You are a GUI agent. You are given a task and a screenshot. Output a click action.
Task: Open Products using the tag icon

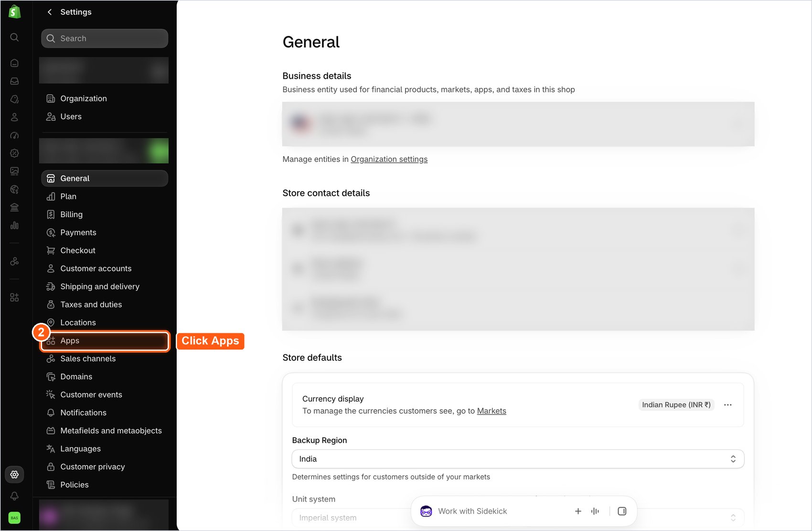pyautogui.click(x=14, y=99)
